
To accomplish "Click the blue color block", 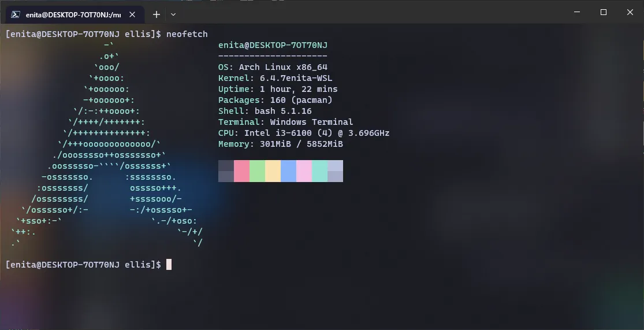I will pyautogui.click(x=288, y=171).
